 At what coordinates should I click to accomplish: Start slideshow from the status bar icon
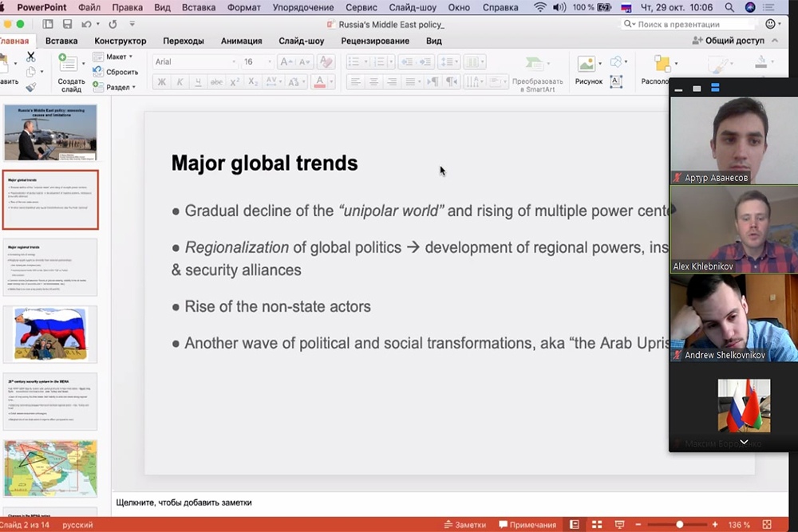pyautogui.click(x=619, y=525)
